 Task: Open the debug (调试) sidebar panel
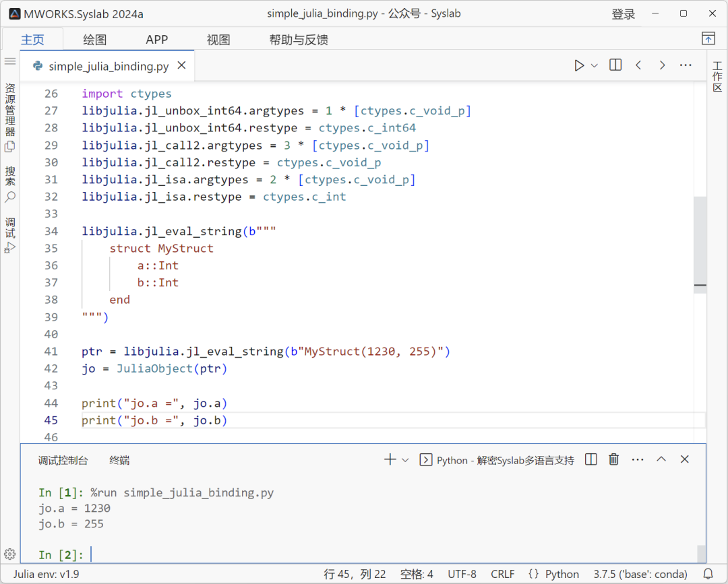pyautogui.click(x=9, y=235)
